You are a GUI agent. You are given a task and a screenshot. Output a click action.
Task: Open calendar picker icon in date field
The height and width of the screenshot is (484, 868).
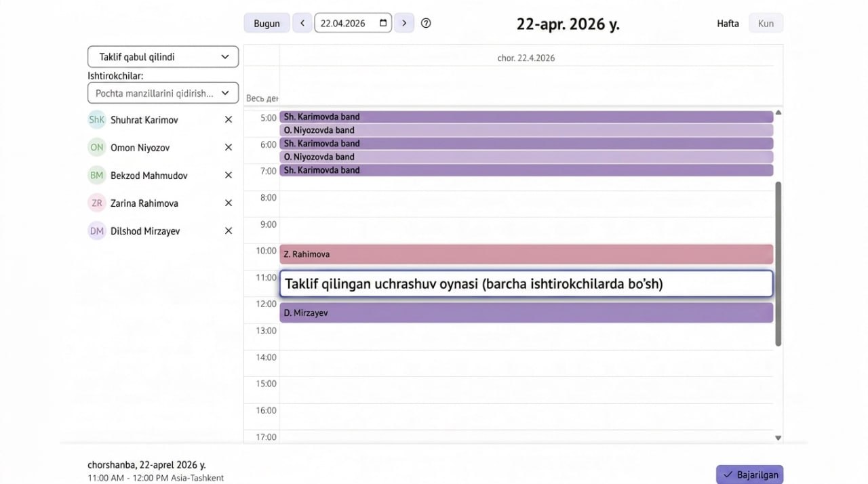pos(383,23)
